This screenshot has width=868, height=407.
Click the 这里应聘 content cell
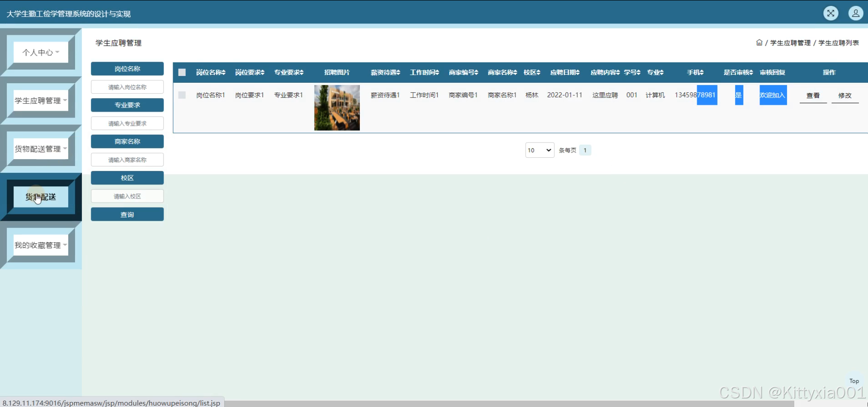pos(605,95)
